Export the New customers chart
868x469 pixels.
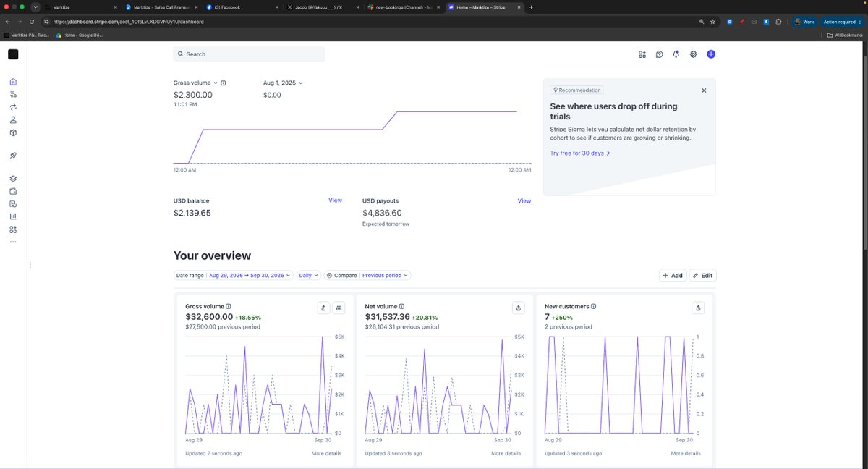point(698,308)
